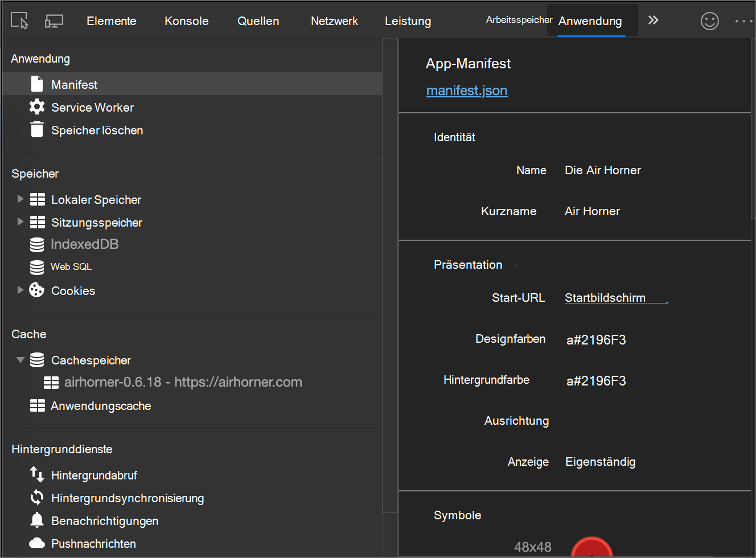Viewport: 756px width, 558px height.
Task: Open the manifest.json link
Action: [x=467, y=91]
